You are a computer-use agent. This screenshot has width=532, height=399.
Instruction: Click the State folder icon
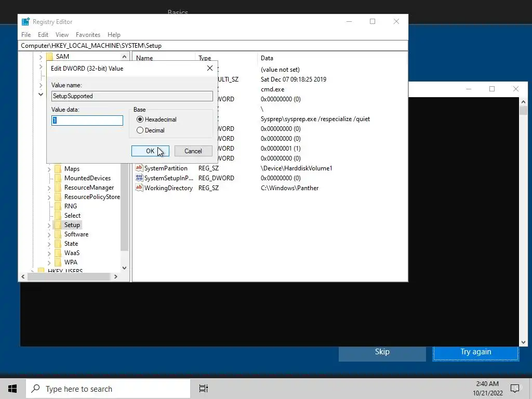tap(58, 243)
